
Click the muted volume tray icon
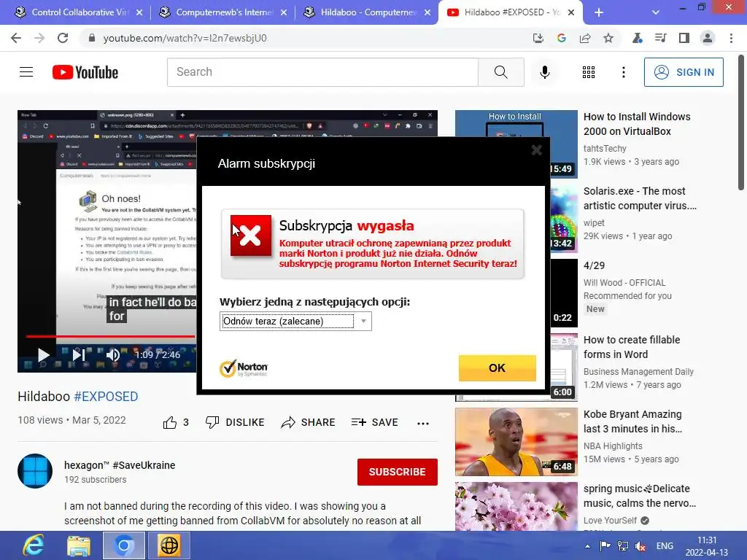click(640, 546)
